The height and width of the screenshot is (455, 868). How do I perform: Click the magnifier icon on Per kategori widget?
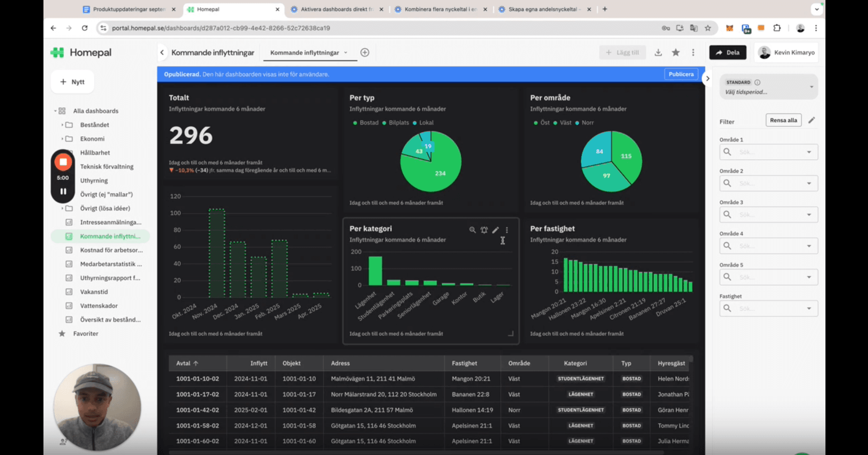pyautogui.click(x=472, y=230)
